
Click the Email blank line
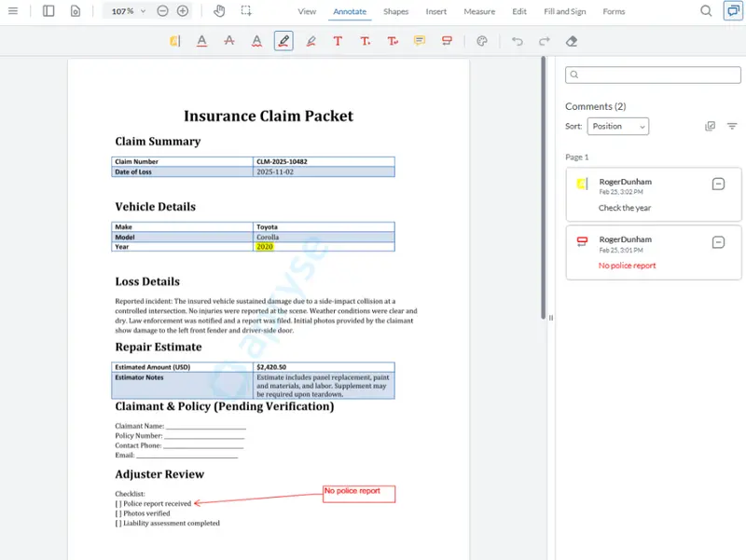(x=187, y=456)
